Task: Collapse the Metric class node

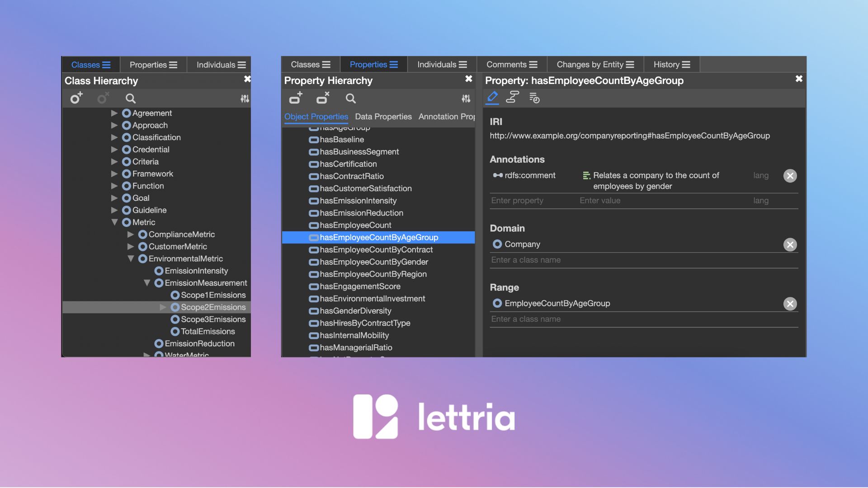Action: coord(114,222)
